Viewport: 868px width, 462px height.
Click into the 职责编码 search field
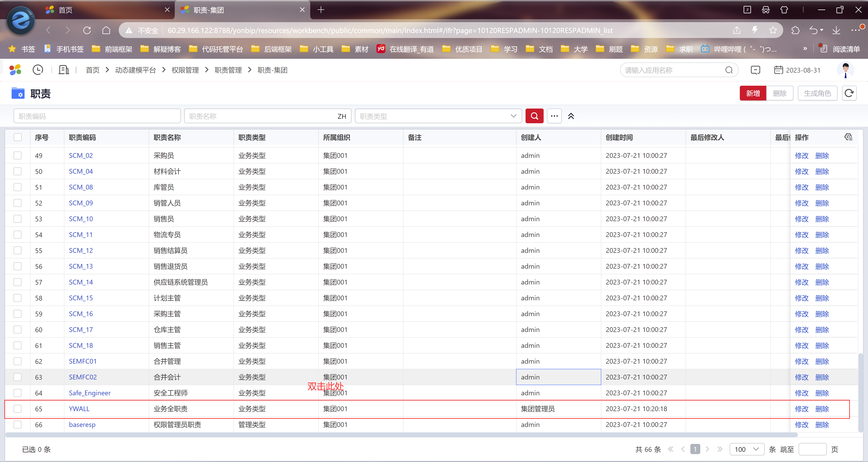[97, 116]
